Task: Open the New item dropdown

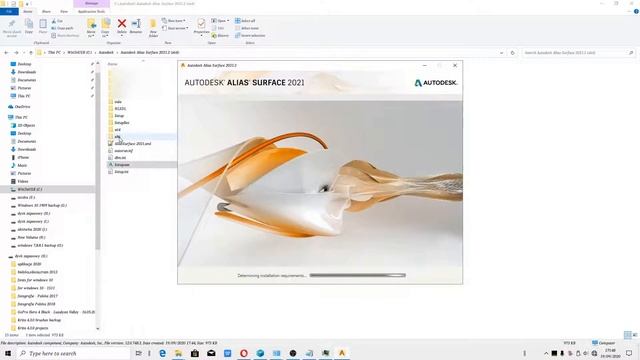Action: pyautogui.click(x=174, y=20)
